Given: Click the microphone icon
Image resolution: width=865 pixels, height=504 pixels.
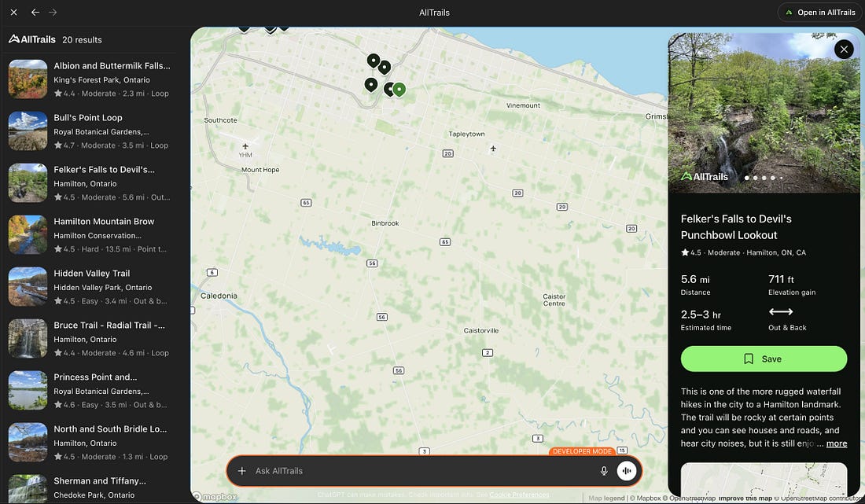Looking at the screenshot, I should click(x=604, y=471).
